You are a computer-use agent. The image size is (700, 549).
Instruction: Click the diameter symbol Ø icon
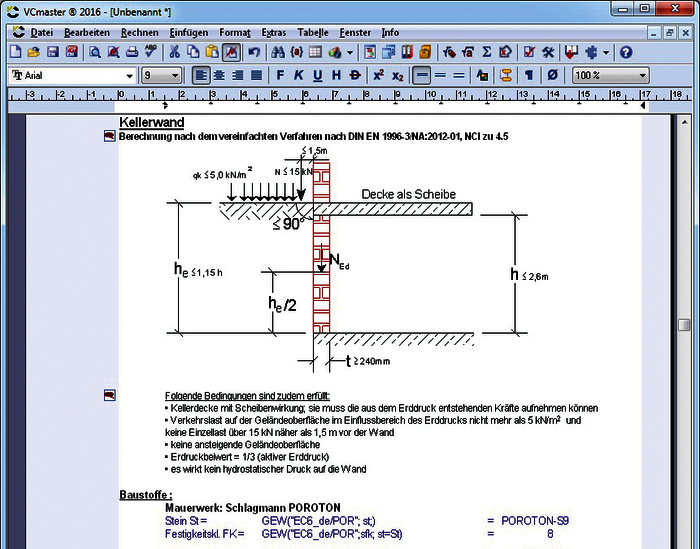point(553,75)
